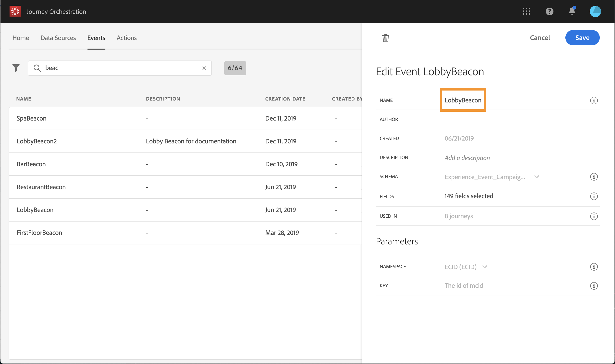This screenshot has height=364, width=615.
Task: Click the trash delete event icon
Action: pyautogui.click(x=385, y=38)
